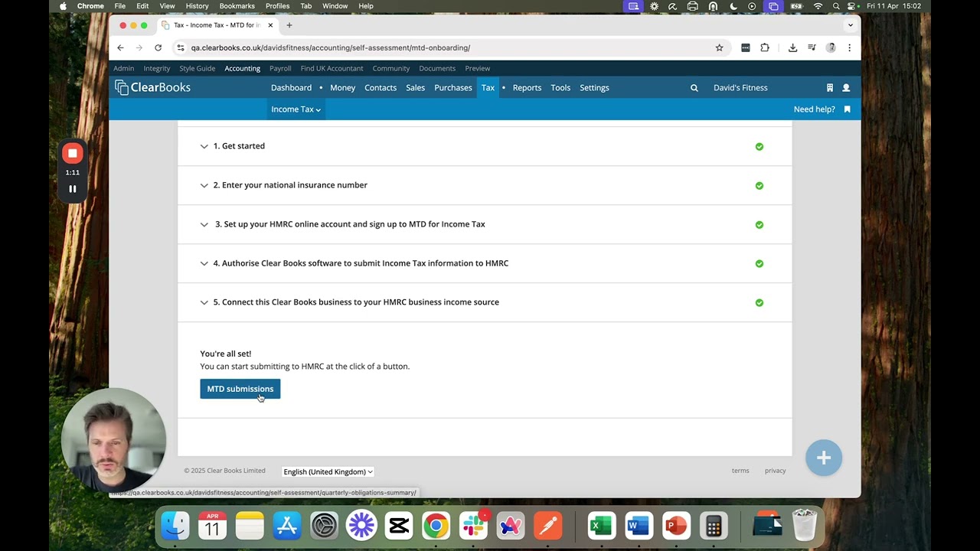Go to Find UK Accountant link
This screenshot has height=551, width=980.
(x=332, y=69)
